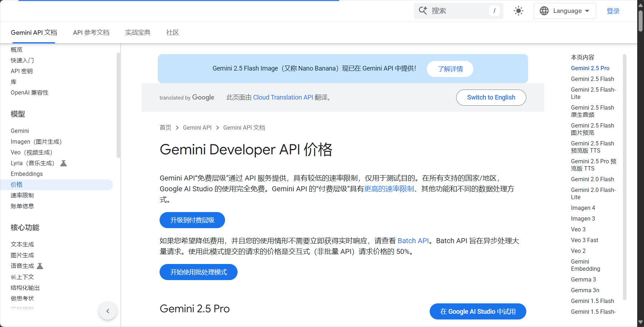Go to Gemini API breadcrumb link
Screen dimensions: 644x327
tap(197, 128)
